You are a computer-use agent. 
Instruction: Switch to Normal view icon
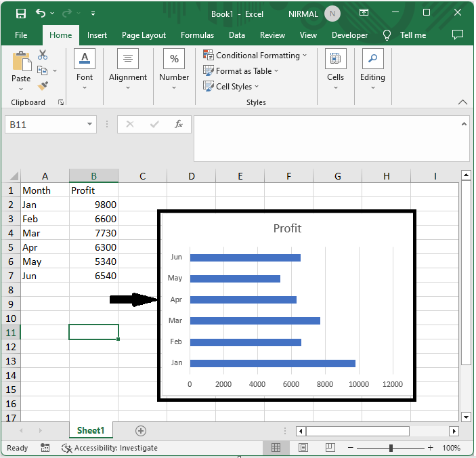tap(276, 447)
